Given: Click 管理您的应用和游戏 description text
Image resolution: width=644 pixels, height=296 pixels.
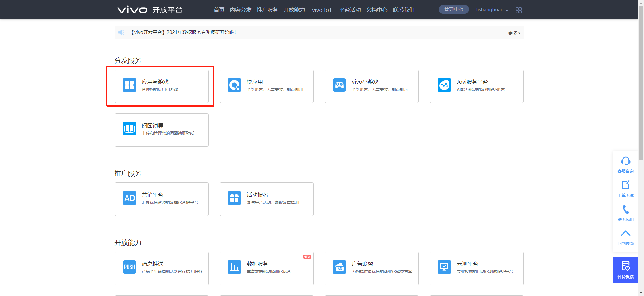Looking at the screenshot, I should (160, 90).
